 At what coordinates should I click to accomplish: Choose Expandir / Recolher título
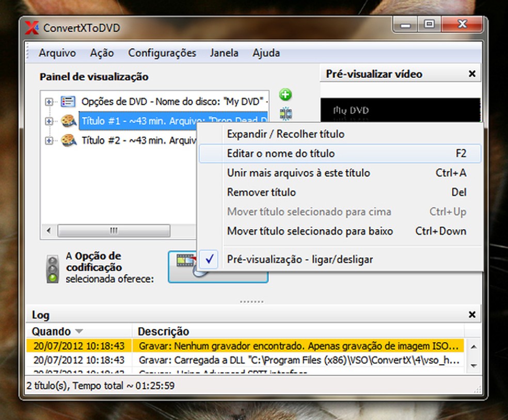tap(340, 134)
